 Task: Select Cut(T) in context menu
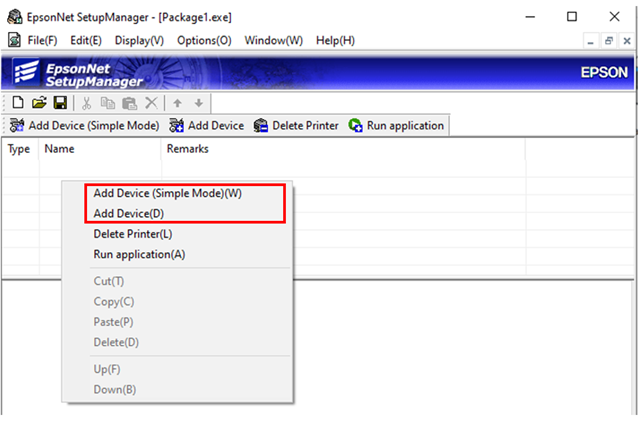[x=177, y=281]
